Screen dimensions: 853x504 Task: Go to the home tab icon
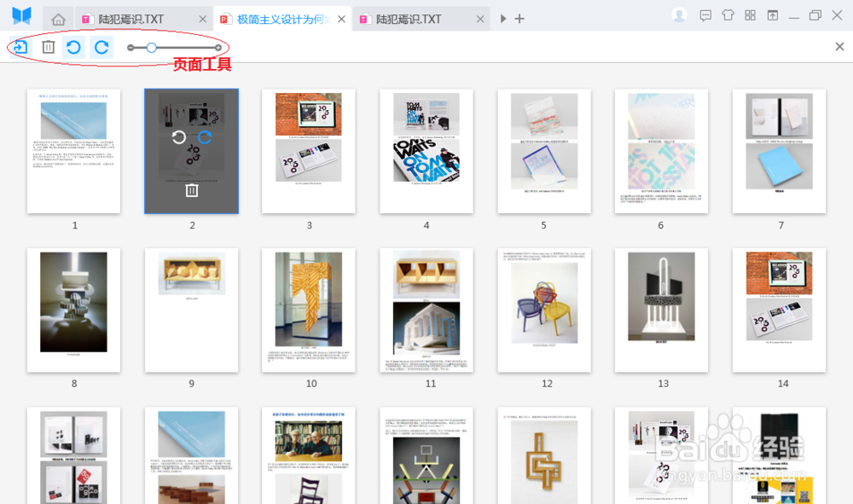coord(58,20)
